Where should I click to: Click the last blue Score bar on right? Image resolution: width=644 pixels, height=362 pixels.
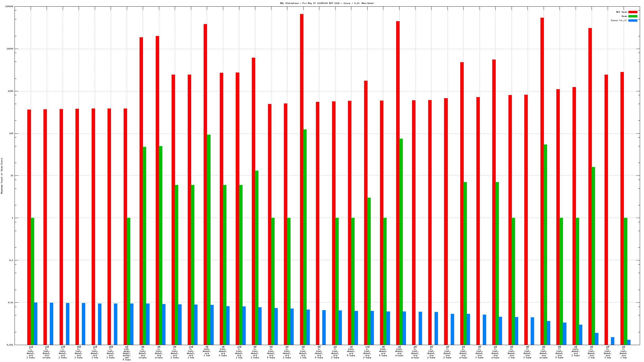point(629,342)
